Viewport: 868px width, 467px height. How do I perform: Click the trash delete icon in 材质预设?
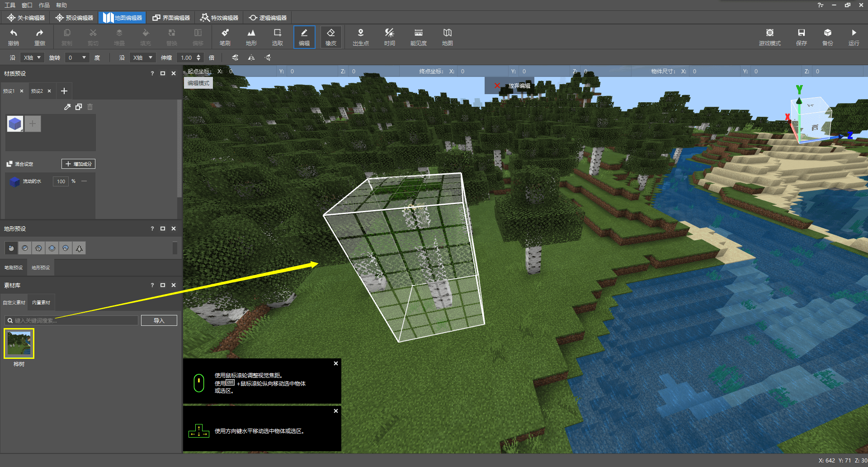tap(90, 107)
